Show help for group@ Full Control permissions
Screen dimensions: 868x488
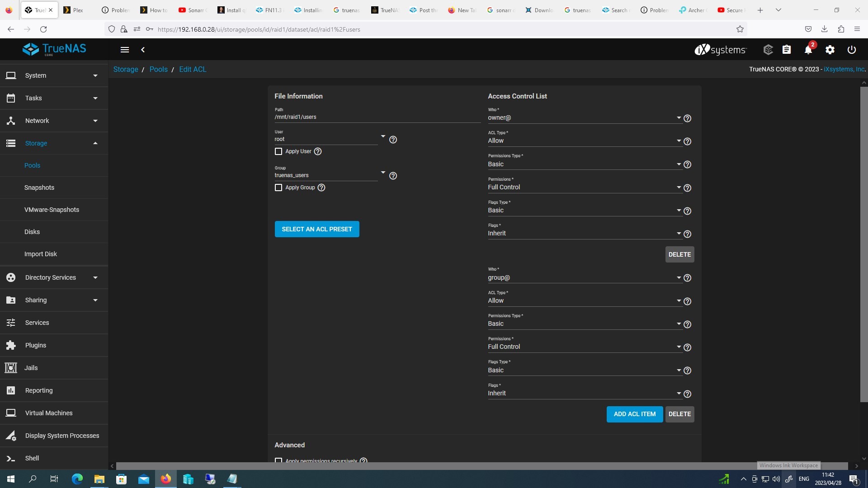[688, 347]
